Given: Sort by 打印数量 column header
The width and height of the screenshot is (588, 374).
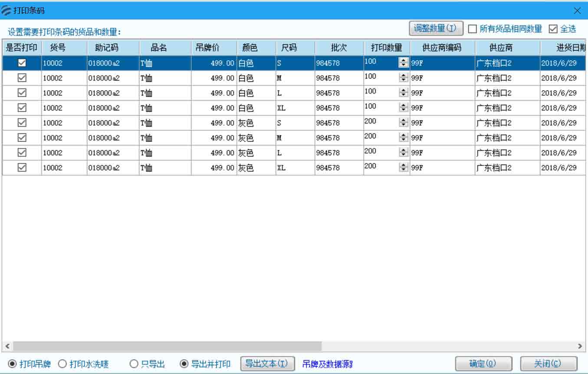Looking at the screenshot, I should coord(387,48).
